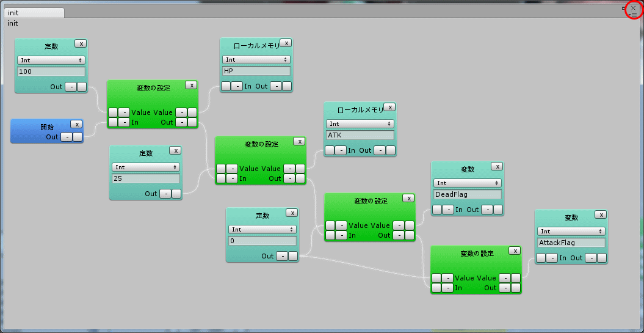
Task: Edit the ATK name field
Action: (x=360, y=135)
